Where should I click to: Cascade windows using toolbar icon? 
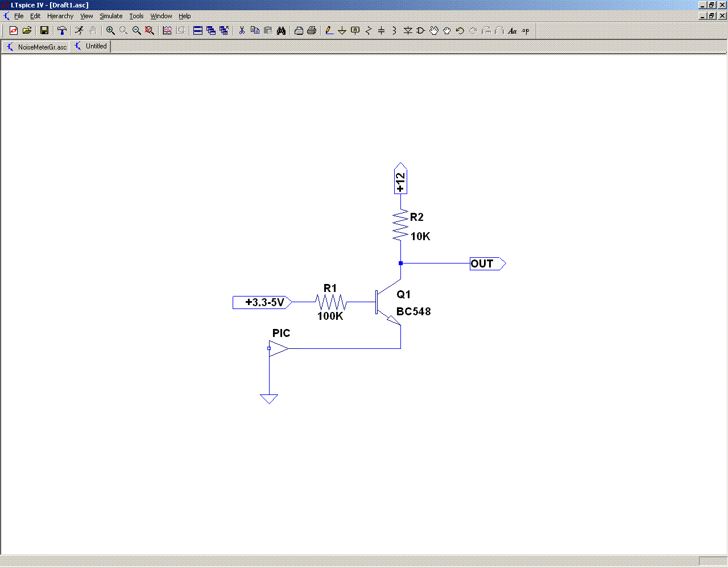click(211, 31)
